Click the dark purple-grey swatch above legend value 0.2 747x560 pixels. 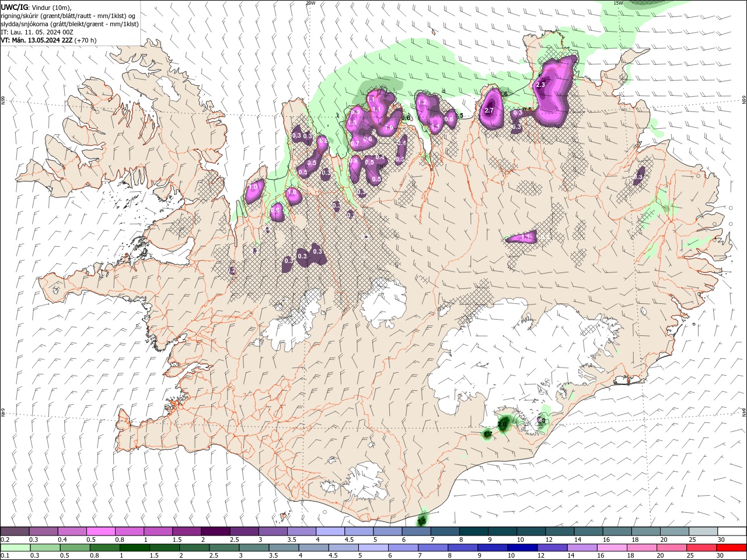tap(15, 531)
